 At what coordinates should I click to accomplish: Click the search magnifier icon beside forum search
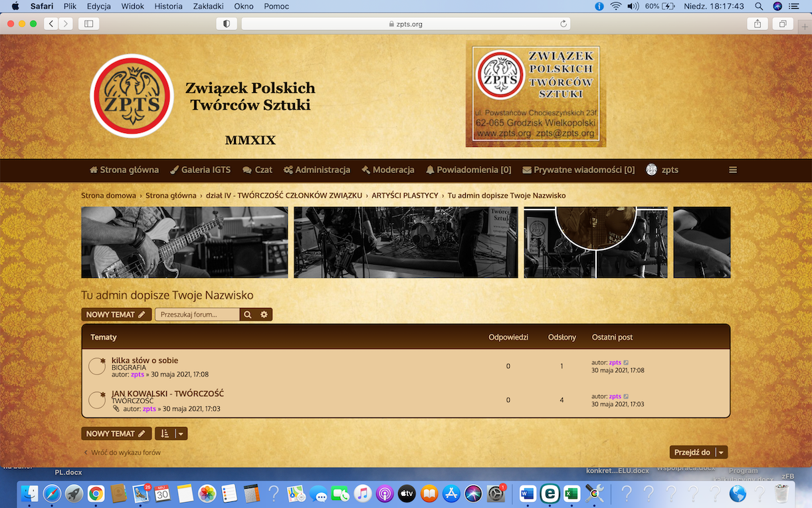coord(248,315)
